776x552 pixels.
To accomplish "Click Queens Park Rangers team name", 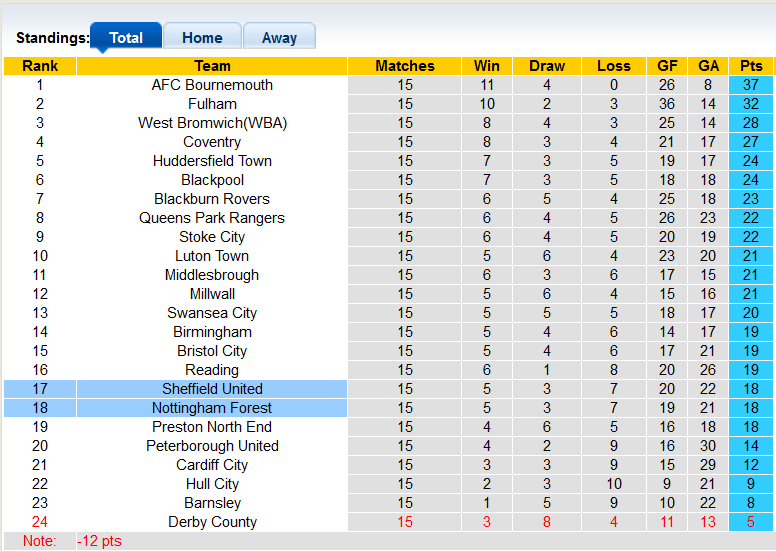I will (212, 218).
